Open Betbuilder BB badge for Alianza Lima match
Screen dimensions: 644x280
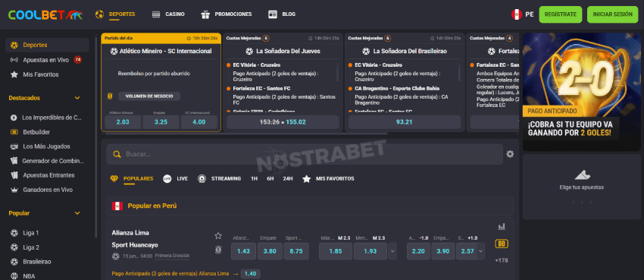coord(501,244)
